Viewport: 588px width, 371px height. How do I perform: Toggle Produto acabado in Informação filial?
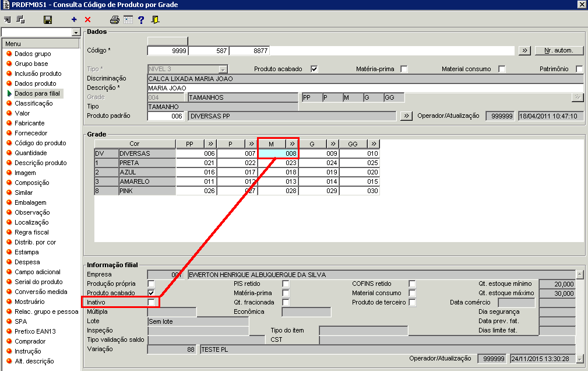(151, 293)
